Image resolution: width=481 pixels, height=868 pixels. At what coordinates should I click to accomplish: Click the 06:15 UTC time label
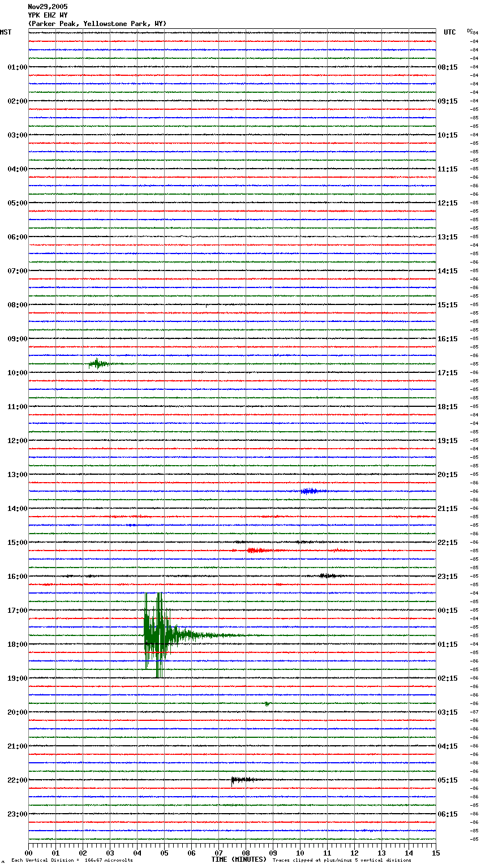click(448, 814)
